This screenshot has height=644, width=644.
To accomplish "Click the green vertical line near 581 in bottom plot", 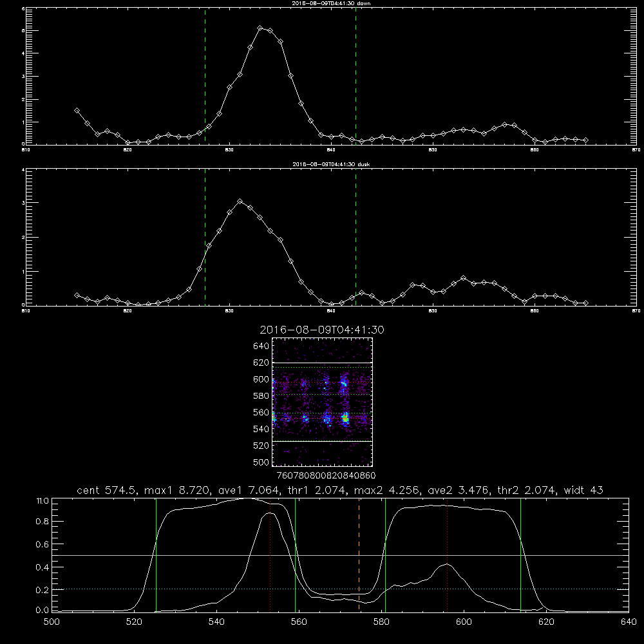I will (385, 554).
